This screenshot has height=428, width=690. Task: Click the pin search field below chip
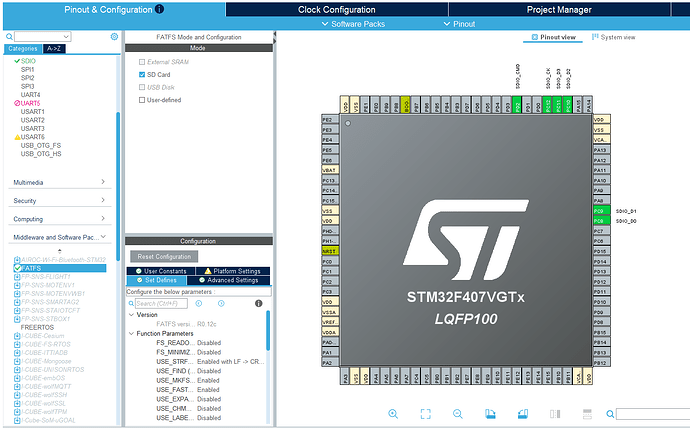pyautogui.click(x=653, y=414)
